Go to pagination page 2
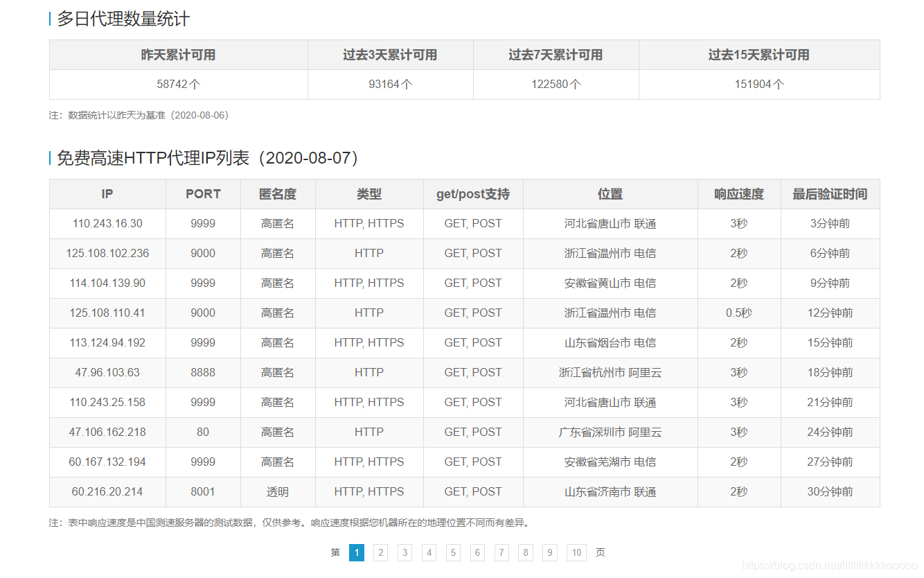The width and height of the screenshot is (924, 578). tap(380, 552)
